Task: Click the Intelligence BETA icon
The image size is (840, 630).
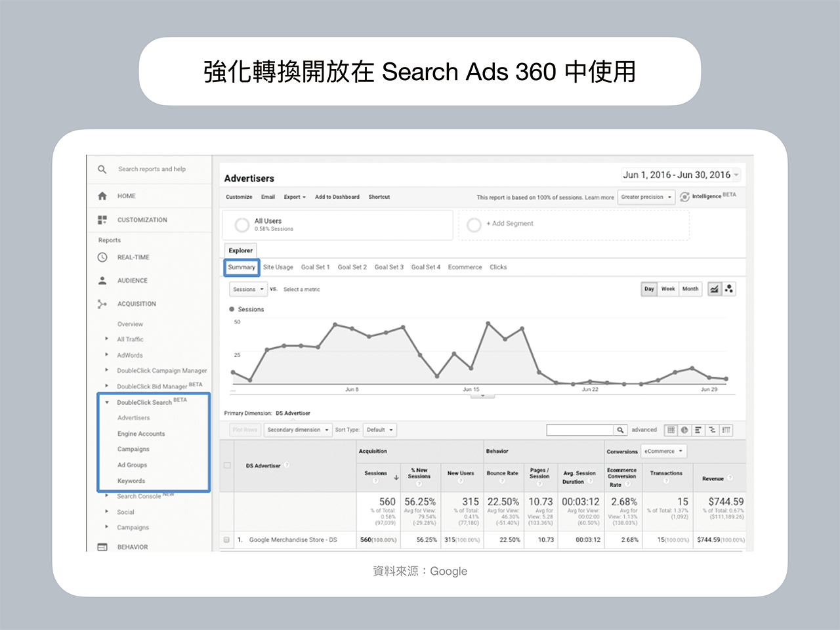Action: (684, 197)
